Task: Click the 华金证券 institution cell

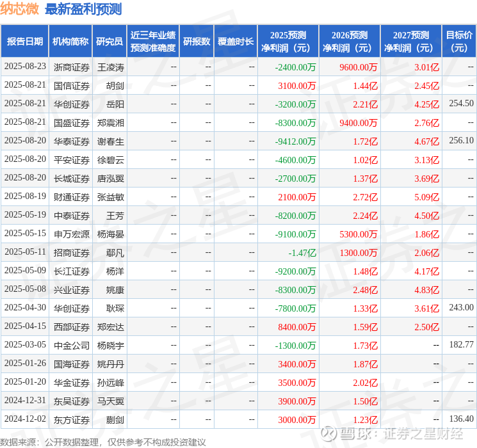Action: (x=72, y=383)
